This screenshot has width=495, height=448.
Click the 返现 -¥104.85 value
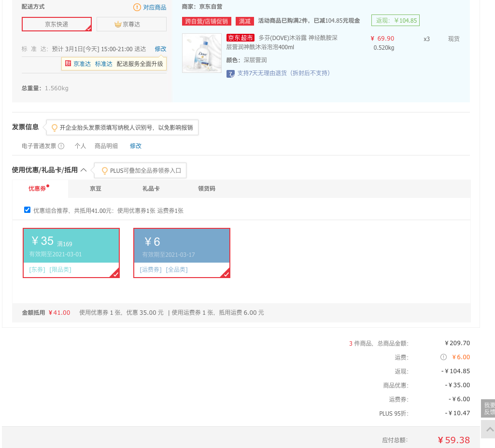pos(455,371)
